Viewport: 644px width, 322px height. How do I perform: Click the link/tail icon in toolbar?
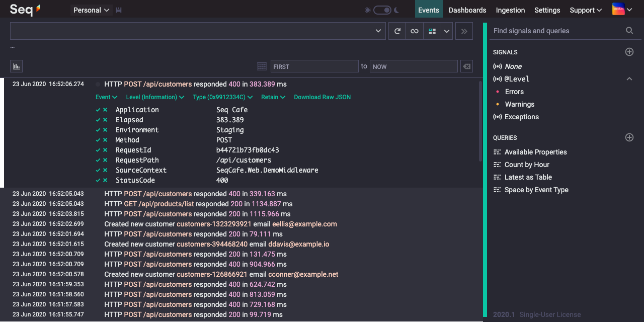414,31
